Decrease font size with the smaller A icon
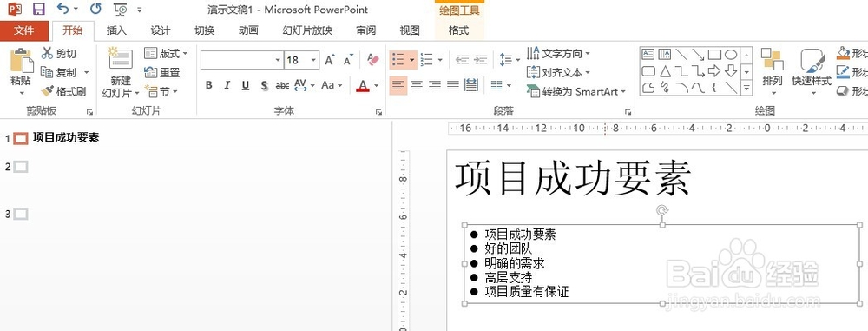 coord(348,60)
